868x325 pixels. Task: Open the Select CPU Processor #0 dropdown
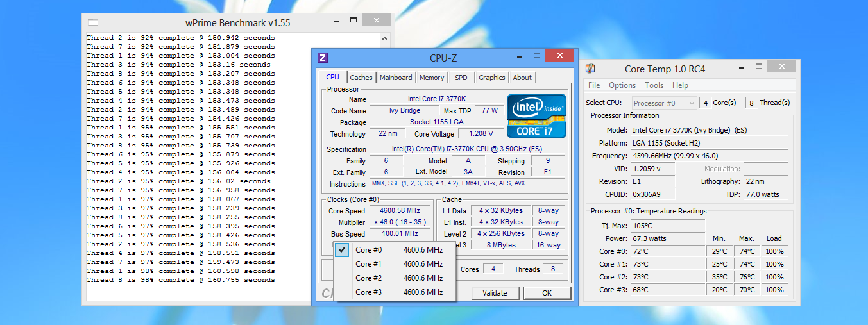(664, 103)
